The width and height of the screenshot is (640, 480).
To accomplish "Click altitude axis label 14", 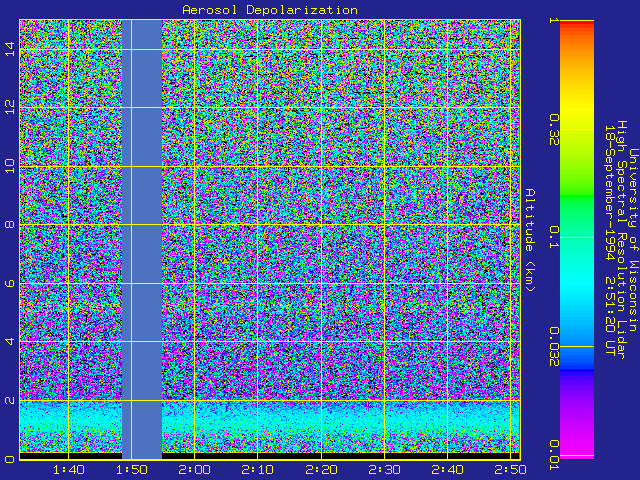I will coord(10,49).
